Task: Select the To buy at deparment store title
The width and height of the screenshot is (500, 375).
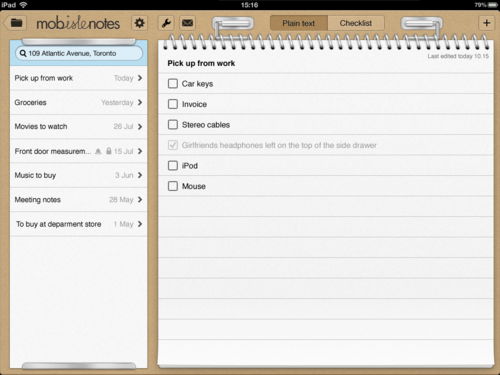Action: coord(59,224)
